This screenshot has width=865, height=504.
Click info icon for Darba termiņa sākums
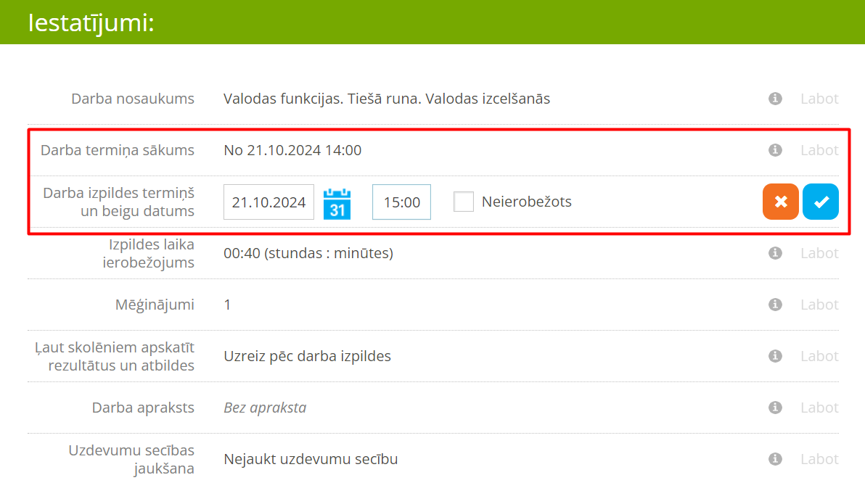pos(775,150)
